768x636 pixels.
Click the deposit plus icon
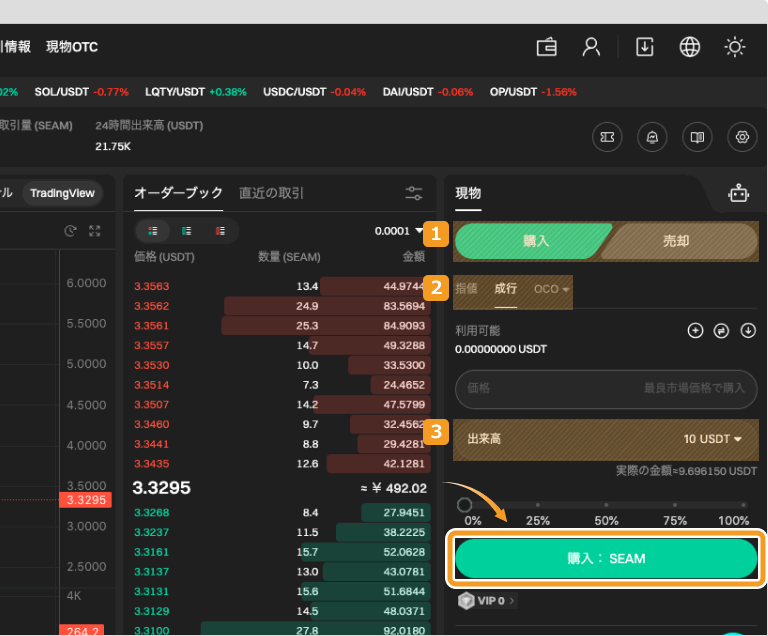pyautogui.click(x=696, y=331)
